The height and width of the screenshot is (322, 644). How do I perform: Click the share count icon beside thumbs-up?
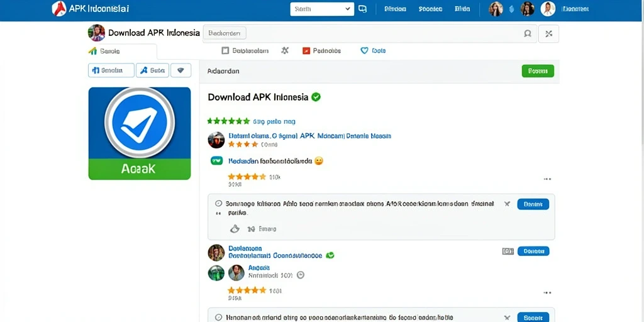point(251,229)
